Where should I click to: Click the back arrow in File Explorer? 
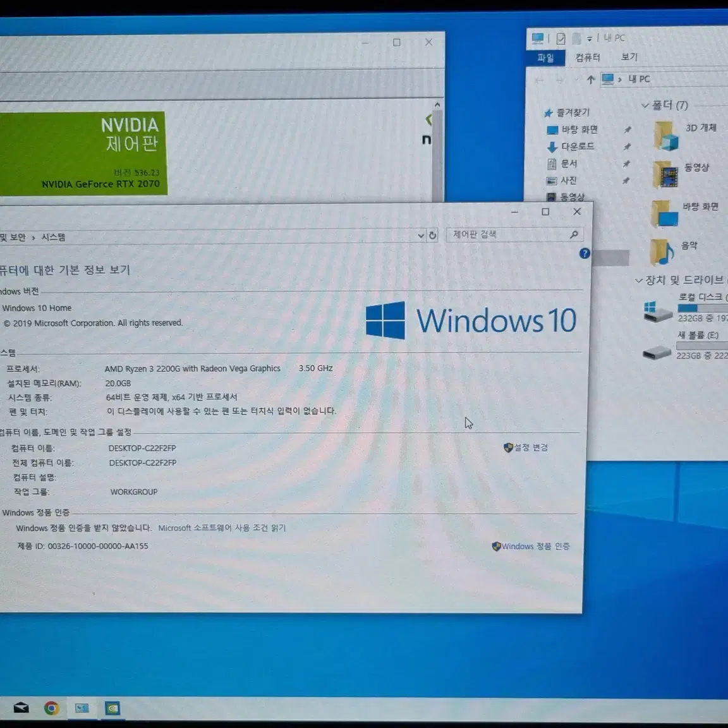tap(539, 80)
